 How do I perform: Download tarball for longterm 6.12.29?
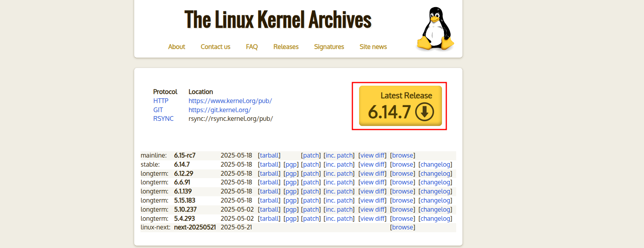[270, 173]
